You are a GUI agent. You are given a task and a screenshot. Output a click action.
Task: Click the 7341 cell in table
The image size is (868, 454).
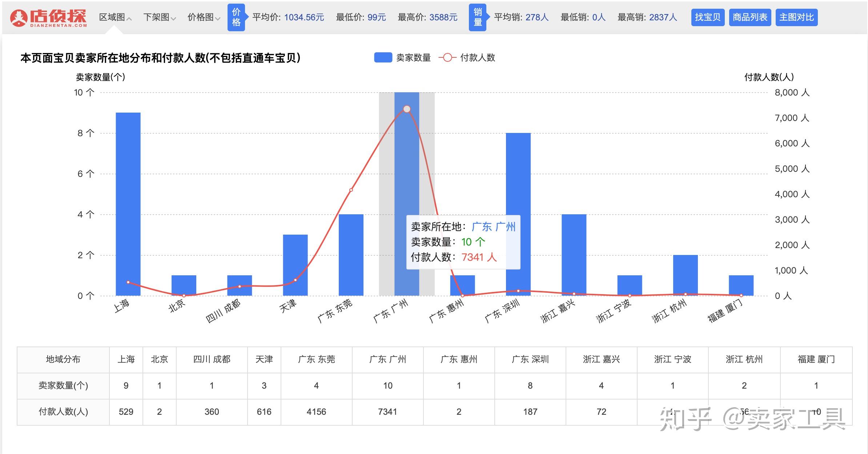pyautogui.click(x=388, y=412)
